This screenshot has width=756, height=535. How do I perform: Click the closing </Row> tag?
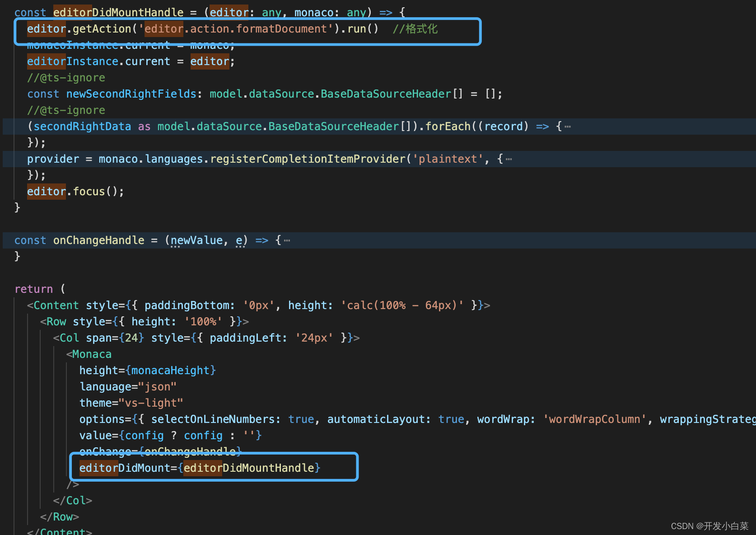click(59, 516)
